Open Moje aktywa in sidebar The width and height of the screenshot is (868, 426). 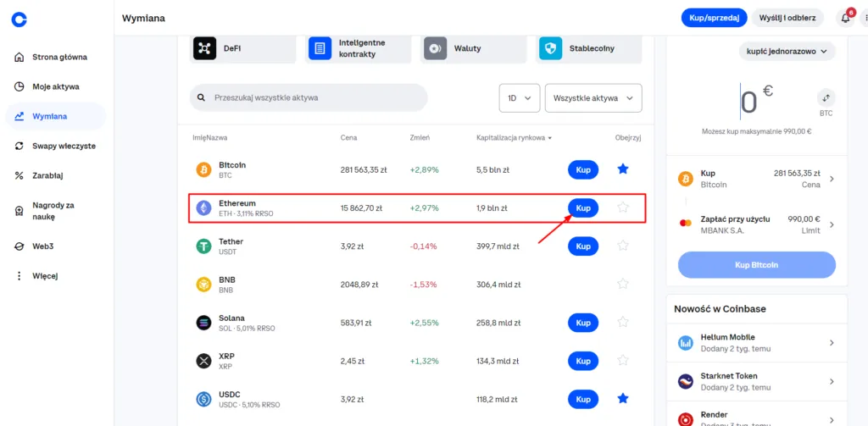tap(55, 87)
